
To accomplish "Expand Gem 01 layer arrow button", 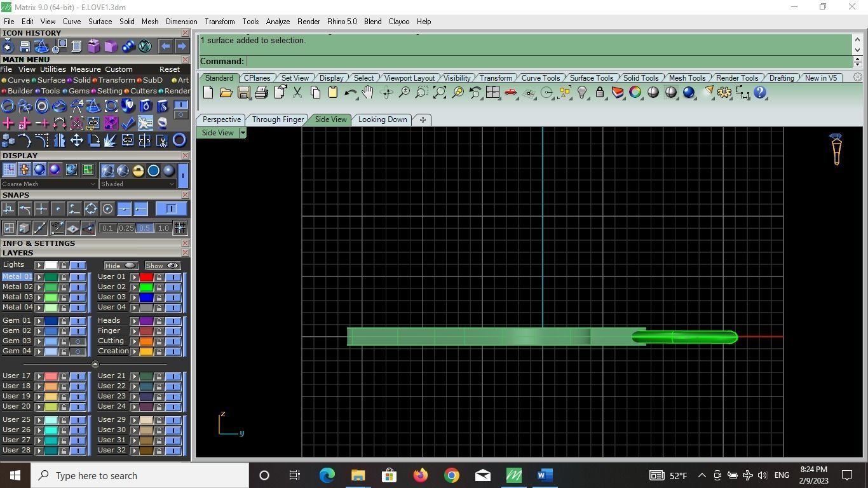I will coord(39,321).
